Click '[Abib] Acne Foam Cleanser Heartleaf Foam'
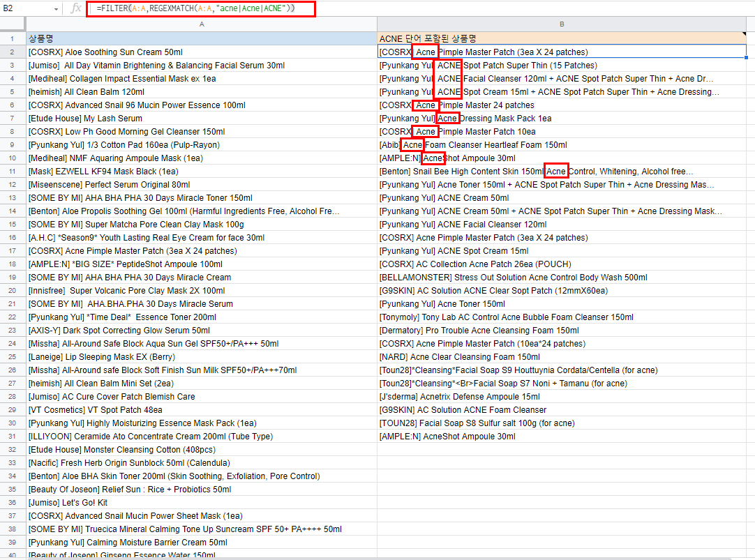This screenshot has width=755, height=560. point(562,145)
